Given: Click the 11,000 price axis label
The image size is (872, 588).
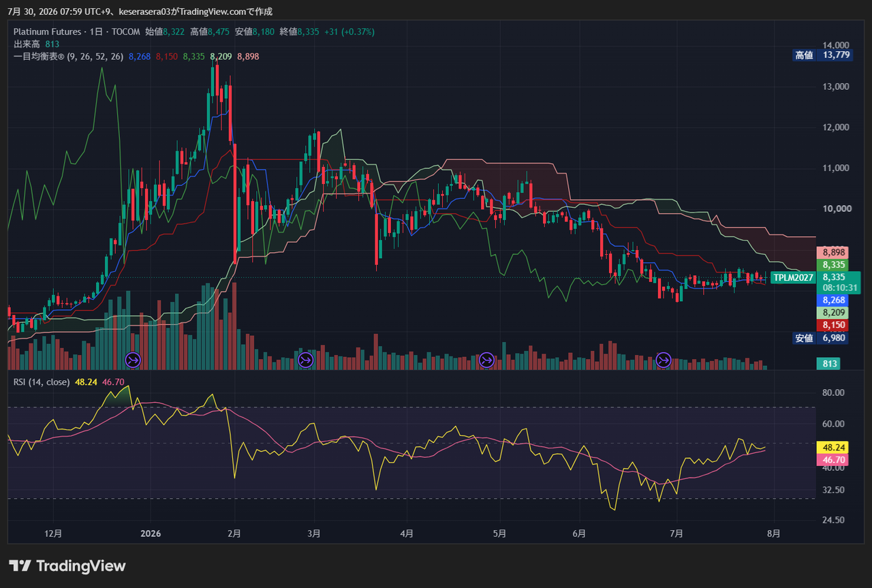Looking at the screenshot, I should click(x=836, y=168).
